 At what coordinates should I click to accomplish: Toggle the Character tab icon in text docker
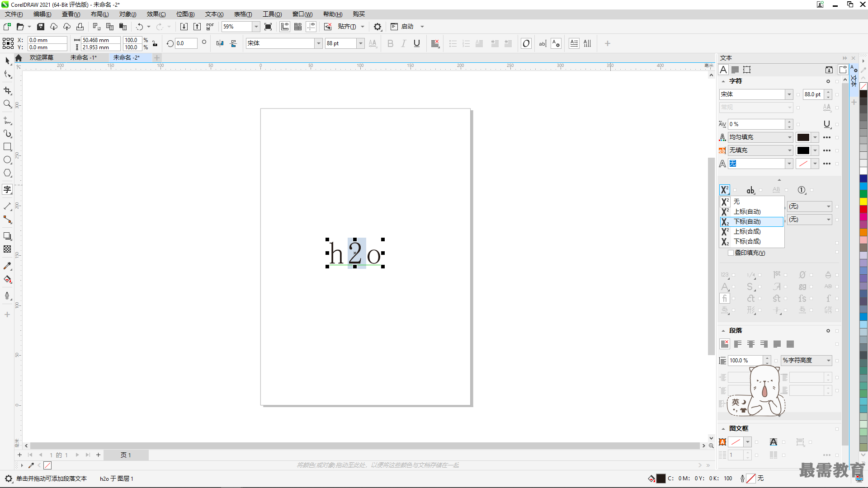pos(723,70)
